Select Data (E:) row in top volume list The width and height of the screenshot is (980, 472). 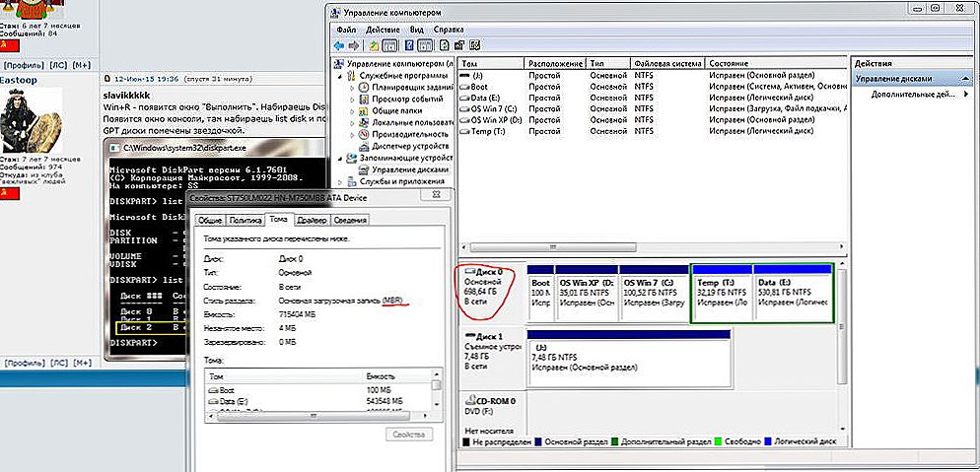[653, 98]
